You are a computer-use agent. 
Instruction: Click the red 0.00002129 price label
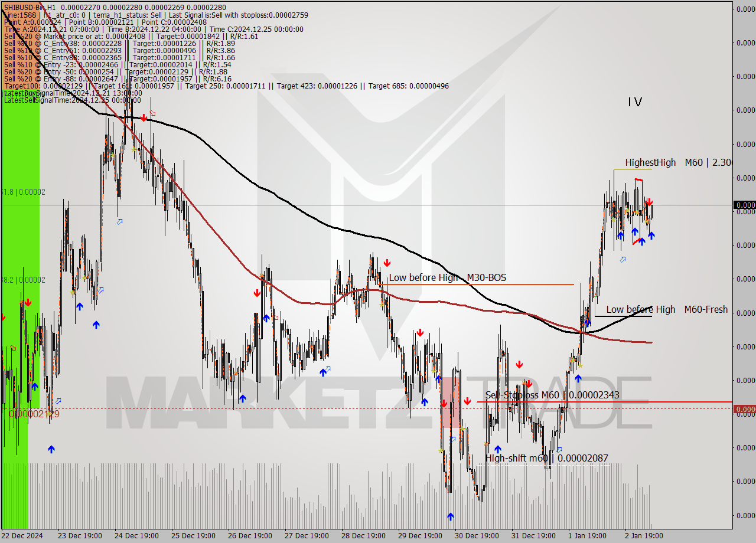coord(34,414)
